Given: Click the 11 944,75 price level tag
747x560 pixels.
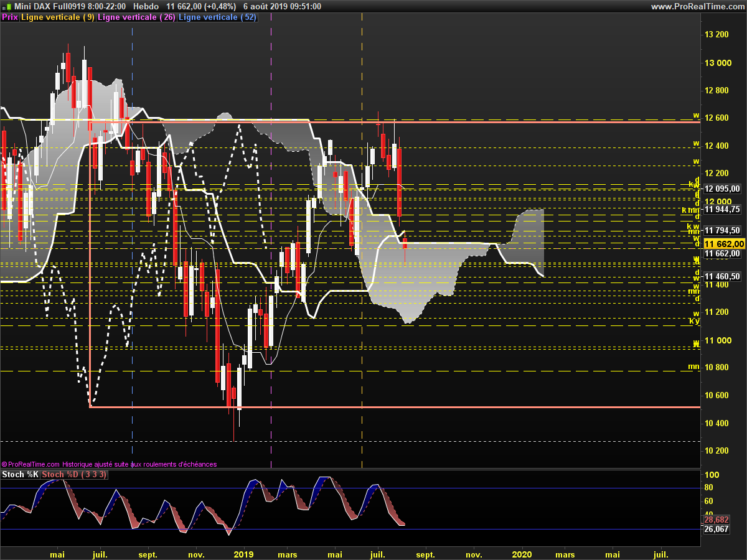Looking at the screenshot, I should pos(722,210).
